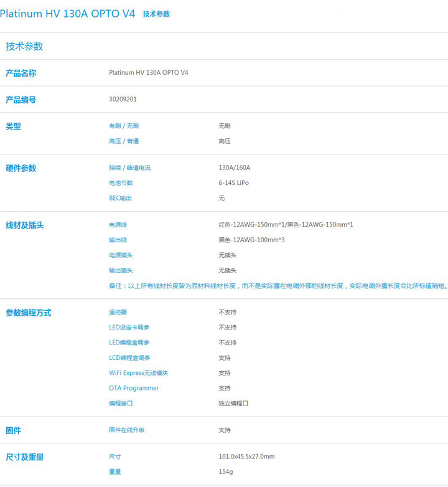The width and height of the screenshot is (448, 487).
Task: Click the LED设定卡调参 label
Action: click(129, 328)
